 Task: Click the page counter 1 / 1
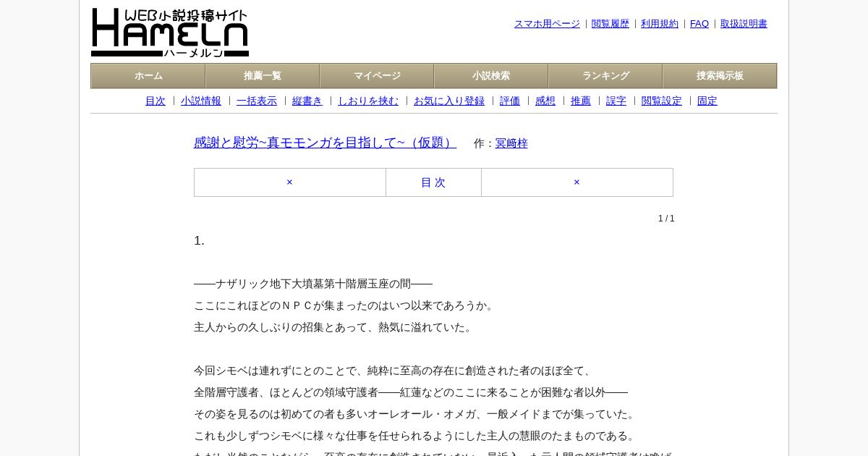click(666, 219)
